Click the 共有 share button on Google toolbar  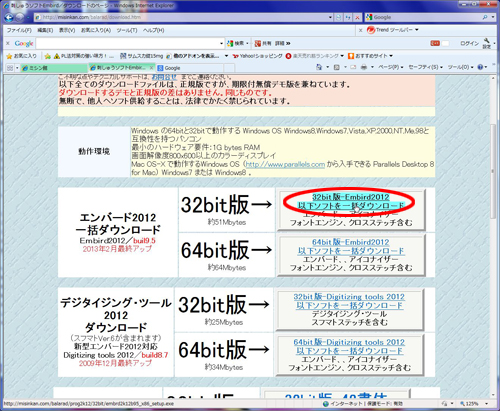point(263,43)
